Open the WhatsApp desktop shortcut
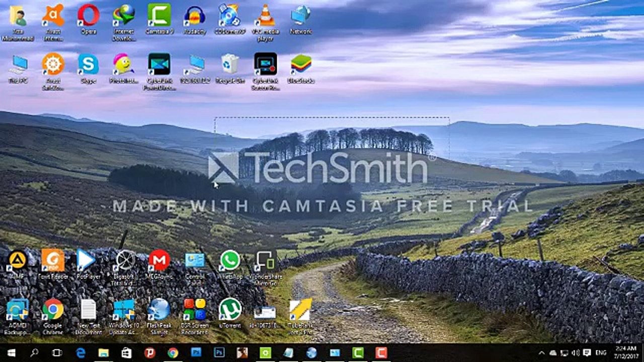Screen dimensions: 644x362 (x=230, y=264)
